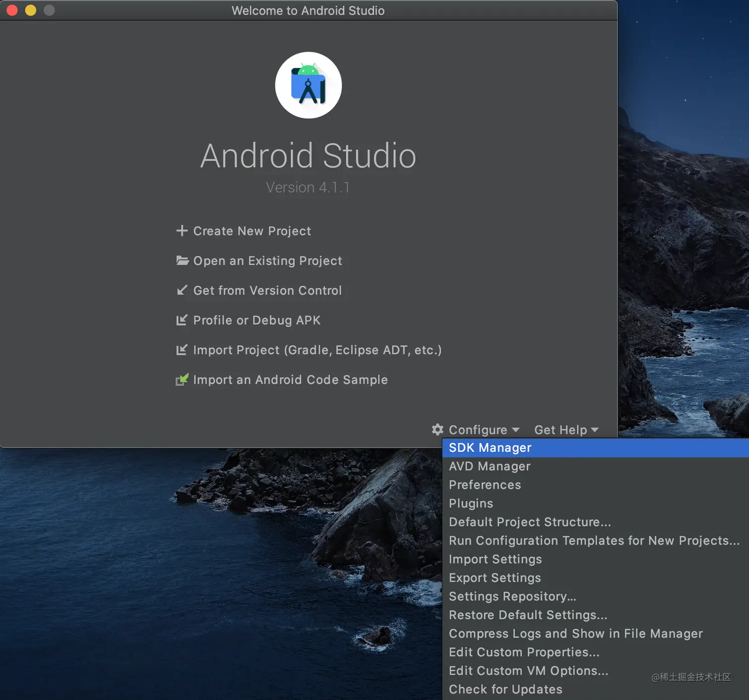The image size is (749, 700).
Task: Click the green Import Code Sample icon
Action: point(182,379)
